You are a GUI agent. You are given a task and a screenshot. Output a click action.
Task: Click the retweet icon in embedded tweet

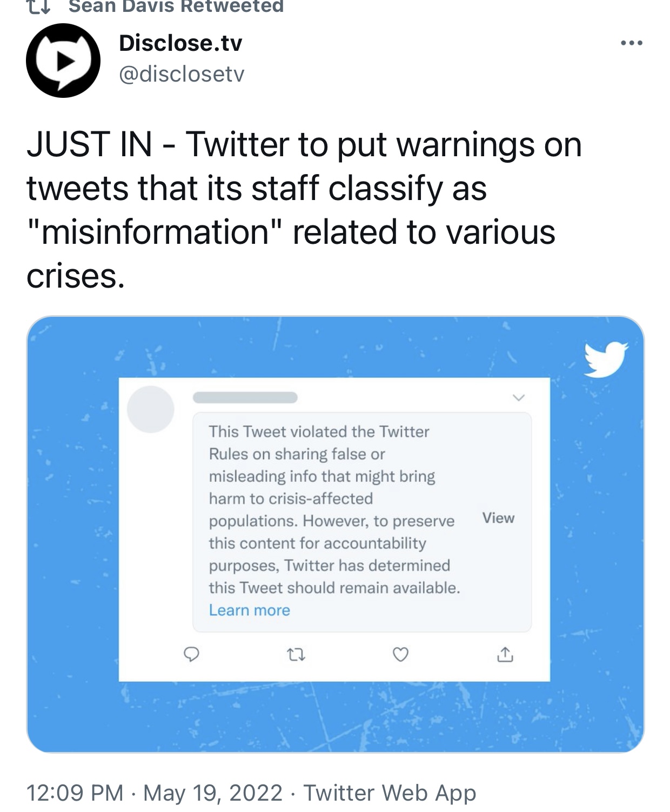[x=296, y=655]
